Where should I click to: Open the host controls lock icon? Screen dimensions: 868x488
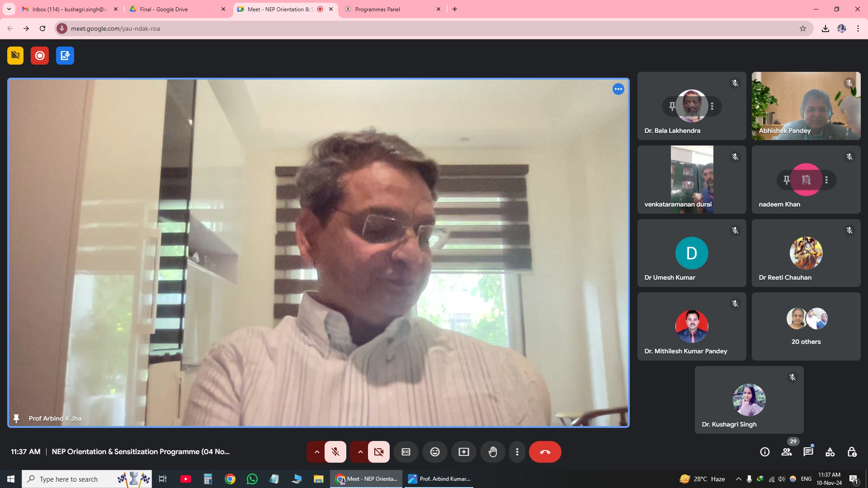tap(852, 452)
